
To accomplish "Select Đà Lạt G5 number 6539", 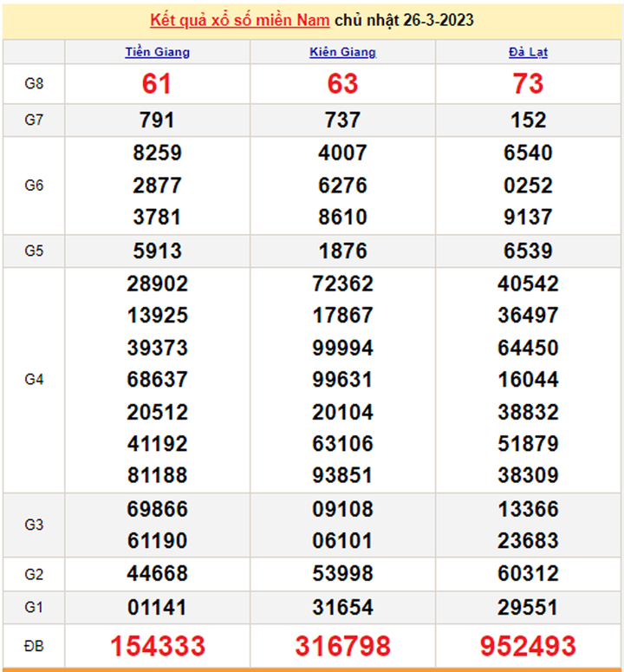I will click(528, 251).
